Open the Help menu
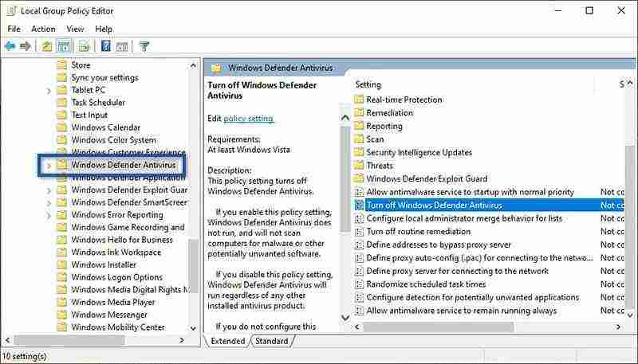This screenshot has width=638, height=364. (x=104, y=29)
